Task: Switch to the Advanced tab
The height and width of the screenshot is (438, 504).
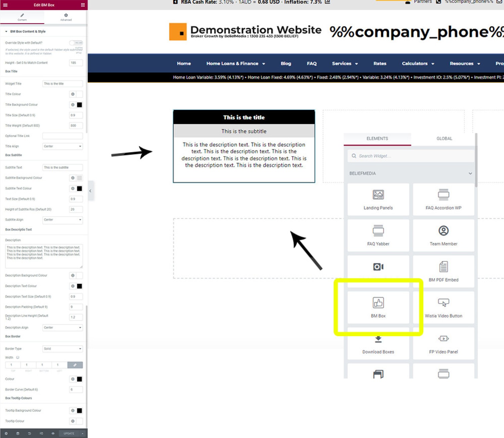Action: [66, 17]
